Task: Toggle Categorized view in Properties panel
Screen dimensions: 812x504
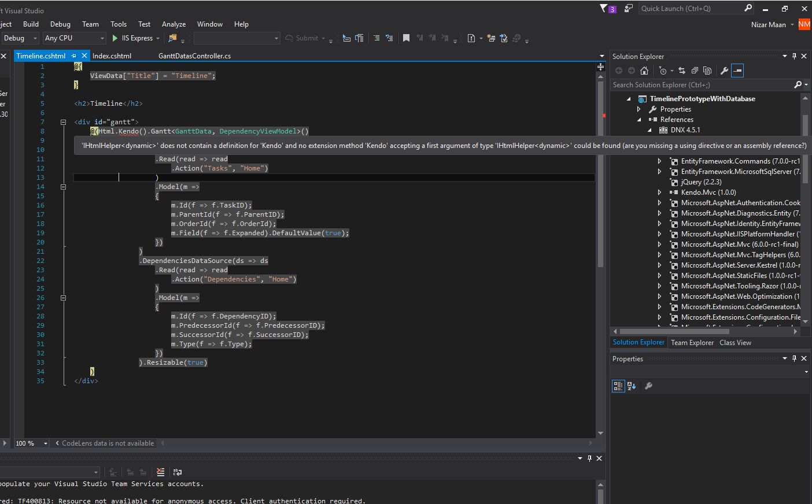Action: [618, 386]
